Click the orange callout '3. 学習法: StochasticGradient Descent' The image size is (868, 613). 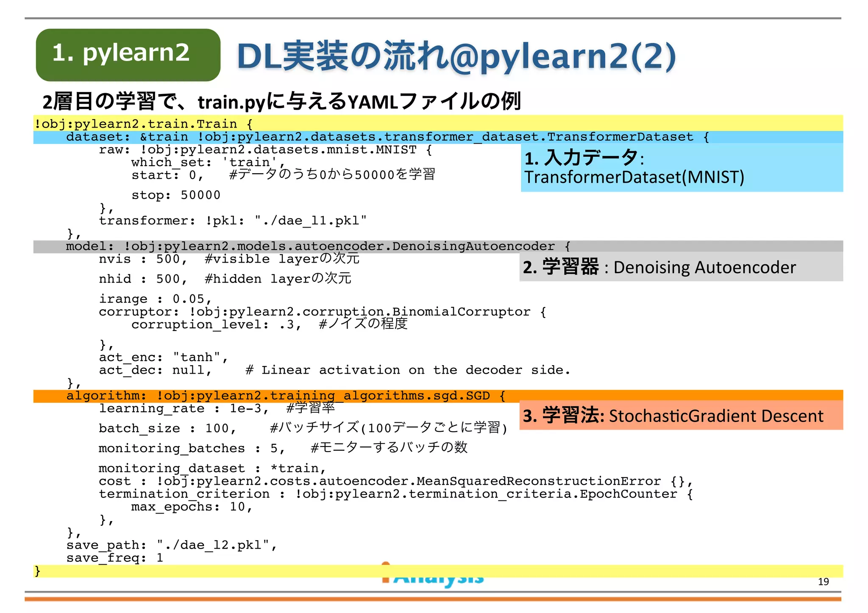tap(681, 415)
